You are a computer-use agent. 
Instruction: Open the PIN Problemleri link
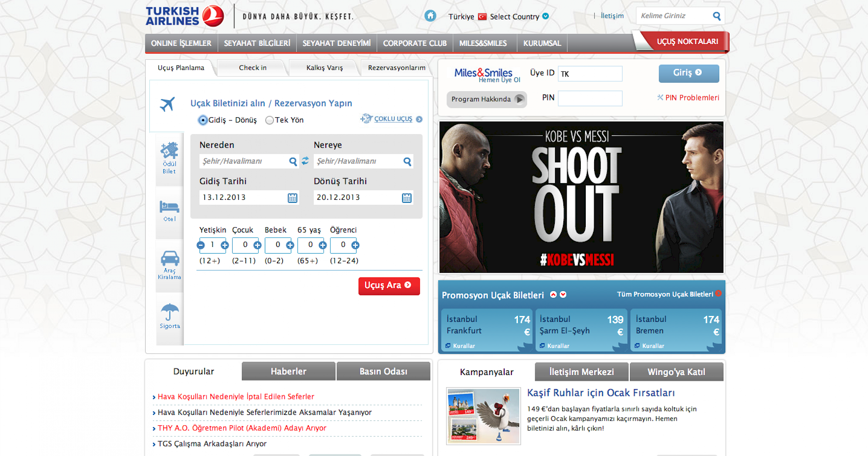click(x=692, y=98)
